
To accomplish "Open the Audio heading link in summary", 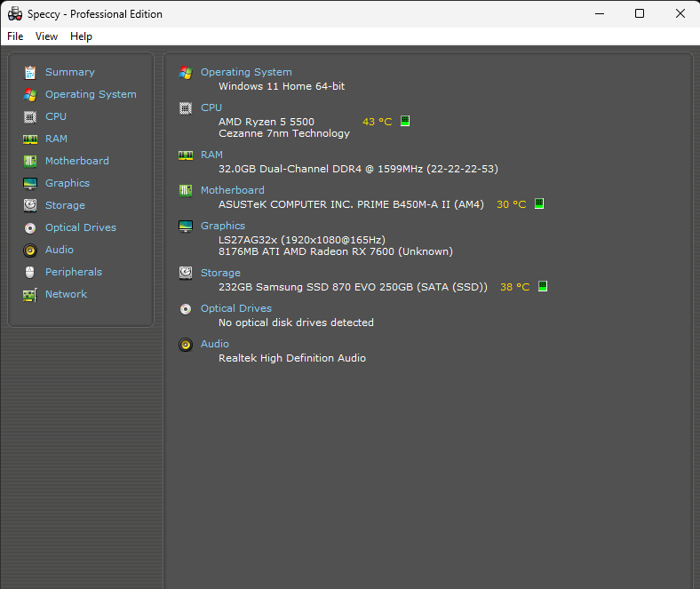I will [x=215, y=344].
